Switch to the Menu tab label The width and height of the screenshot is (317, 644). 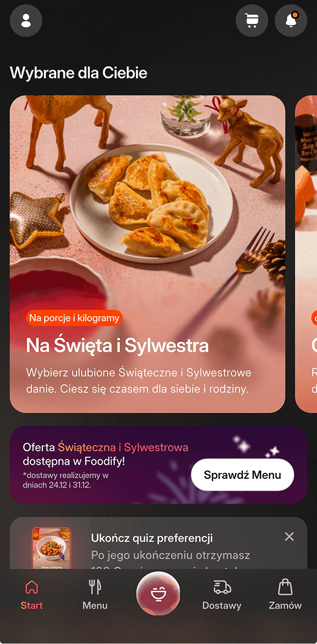click(95, 606)
